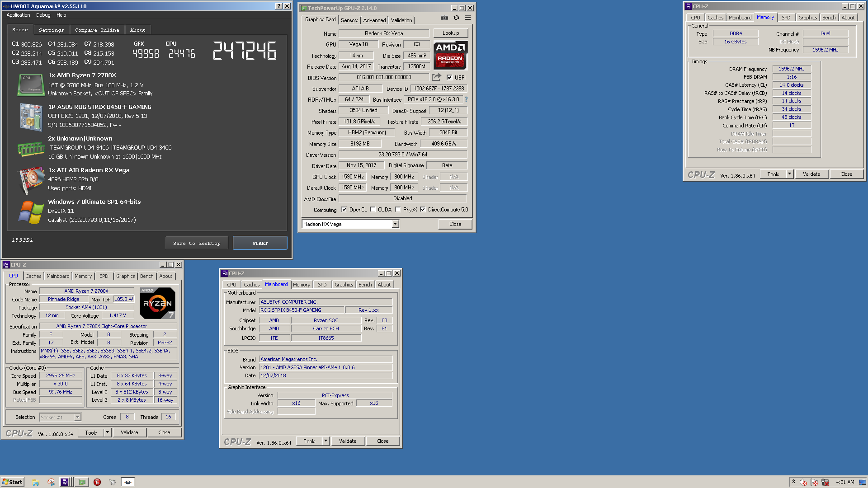Click the GPU-Z taskbar icon
Image resolution: width=868 pixels, height=488 pixels.
82,482
